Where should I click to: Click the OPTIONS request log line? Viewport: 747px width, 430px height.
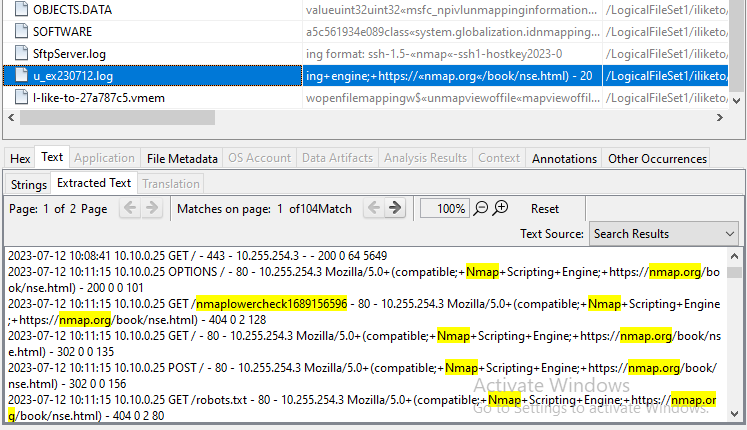point(364,280)
